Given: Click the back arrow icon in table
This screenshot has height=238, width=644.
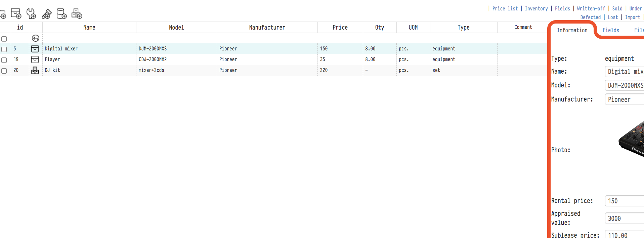Looking at the screenshot, I should [x=35, y=38].
